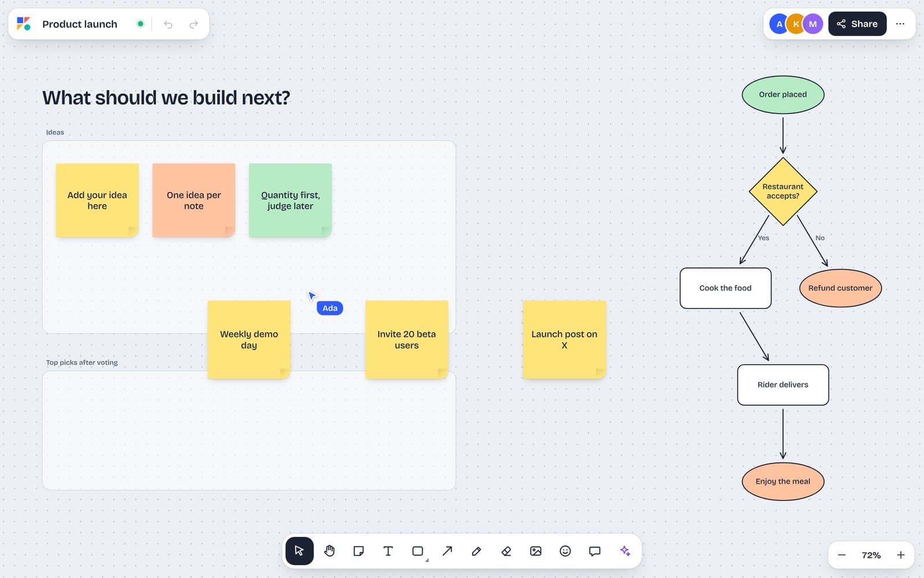Pick the text tool
The width and height of the screenshot is (924, 578).
(388, 551)
